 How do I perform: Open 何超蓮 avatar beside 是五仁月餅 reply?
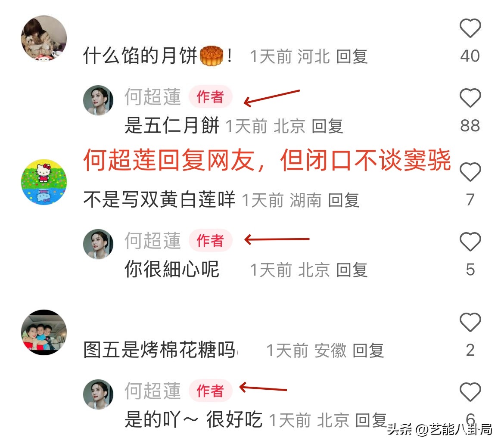[98, 100]
